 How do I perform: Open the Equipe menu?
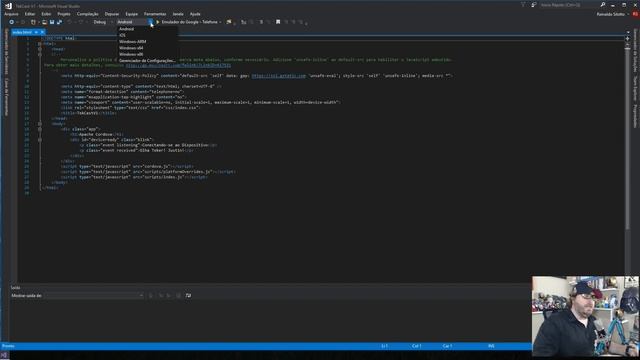click(x=131, y=14)
